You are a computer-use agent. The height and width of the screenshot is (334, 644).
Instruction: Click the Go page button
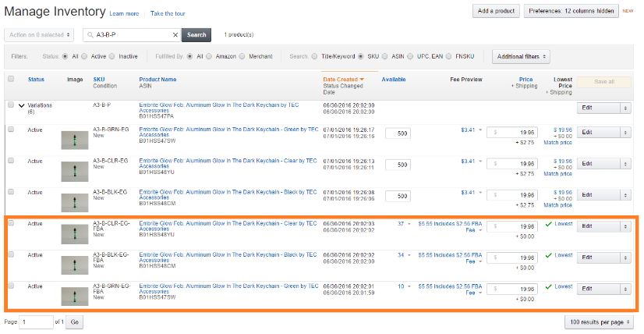coord(74,322)
